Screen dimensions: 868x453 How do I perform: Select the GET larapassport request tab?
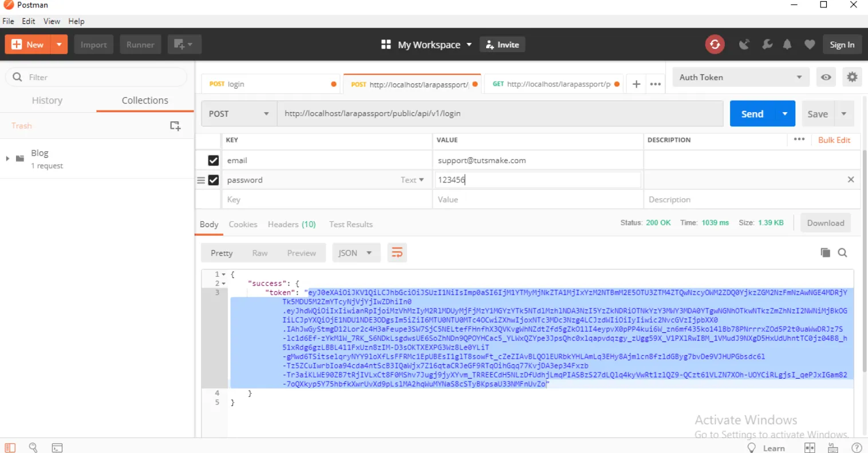coord(554,84)
